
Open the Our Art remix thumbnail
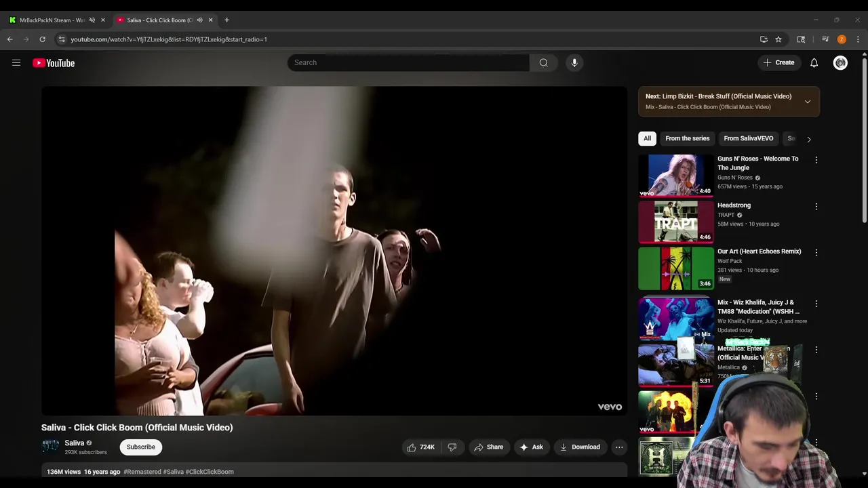point(676,268)
